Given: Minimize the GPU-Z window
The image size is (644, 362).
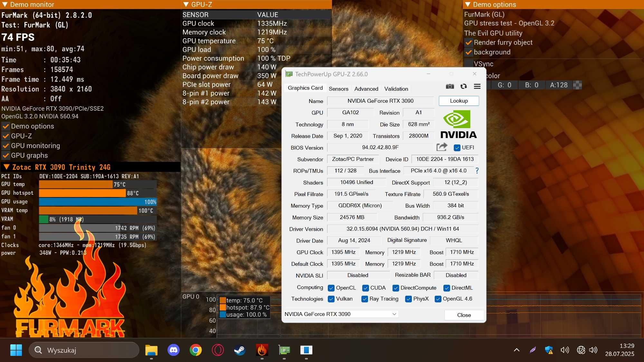Looking at the screenshot, I should pyautogui.click(x=428, y=74).
